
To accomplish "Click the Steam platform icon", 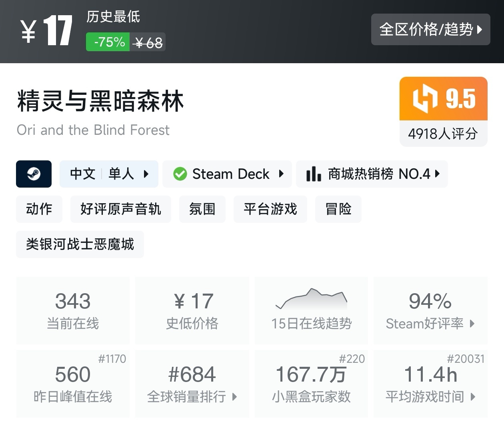I will click(x=34, y=174).
